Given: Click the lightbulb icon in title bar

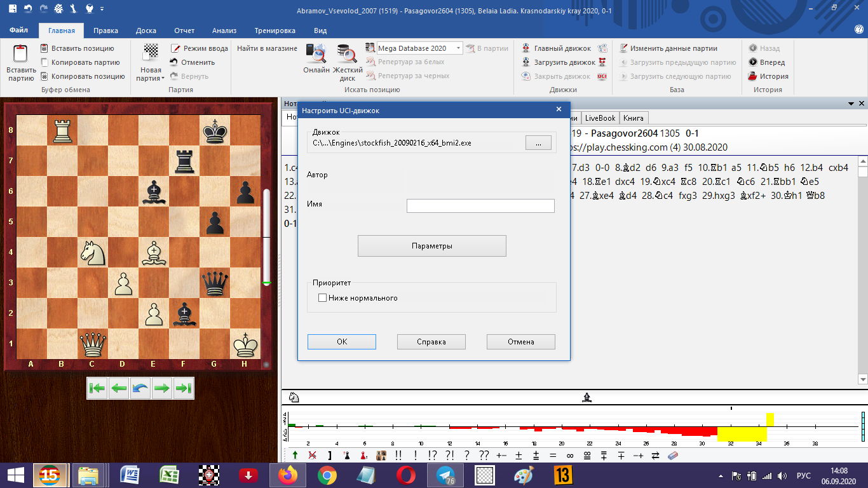Looking at the screenshot, I should point(88,10).
